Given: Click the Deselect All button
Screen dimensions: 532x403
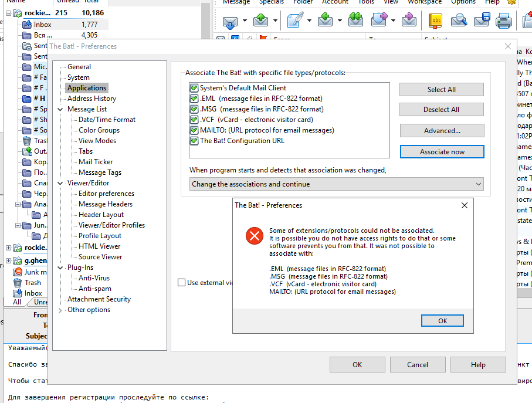Looking at the screenshot, I should click(x=442, y=110).
